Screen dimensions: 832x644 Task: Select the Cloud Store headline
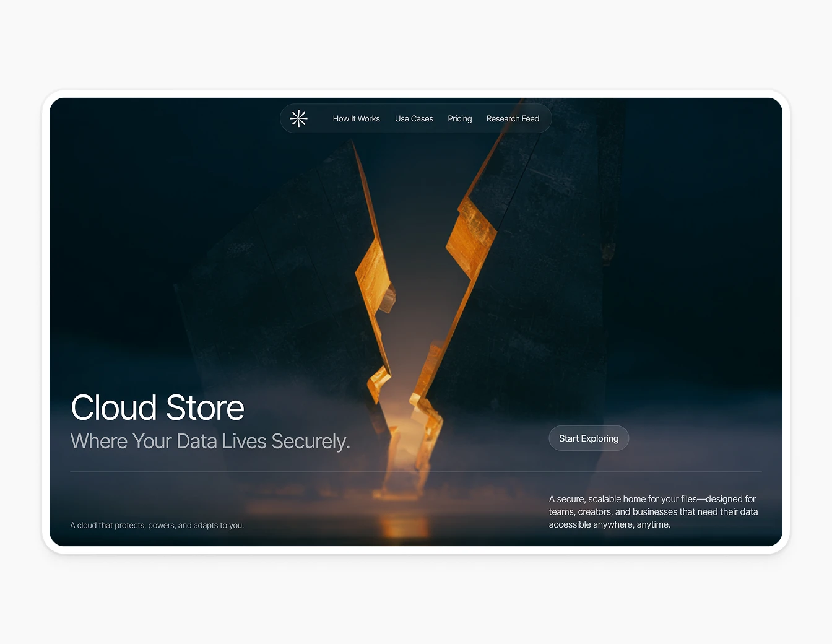157,407
